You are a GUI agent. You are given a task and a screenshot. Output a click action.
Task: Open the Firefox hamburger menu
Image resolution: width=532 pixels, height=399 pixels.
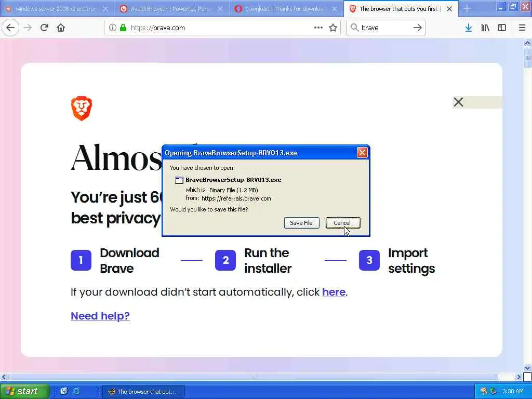522,28
